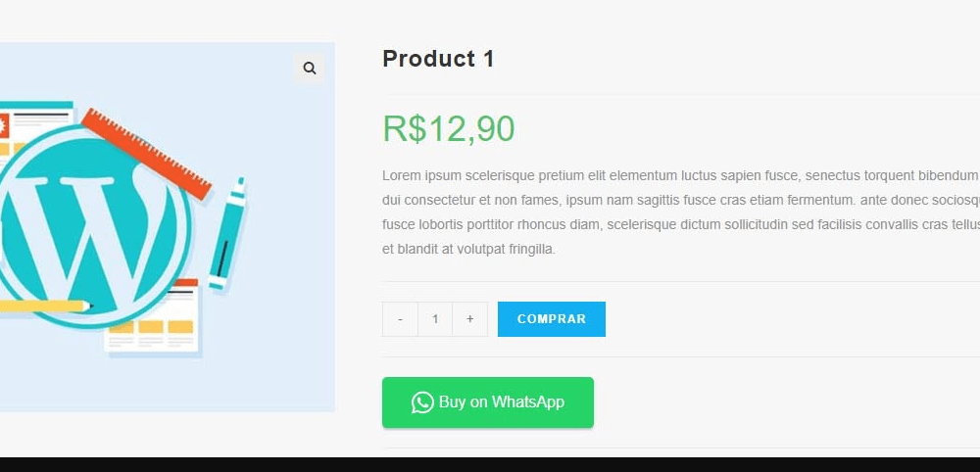Focus the quantity input field
This screenshot has width=980, height=472.
tap(435, 319)
